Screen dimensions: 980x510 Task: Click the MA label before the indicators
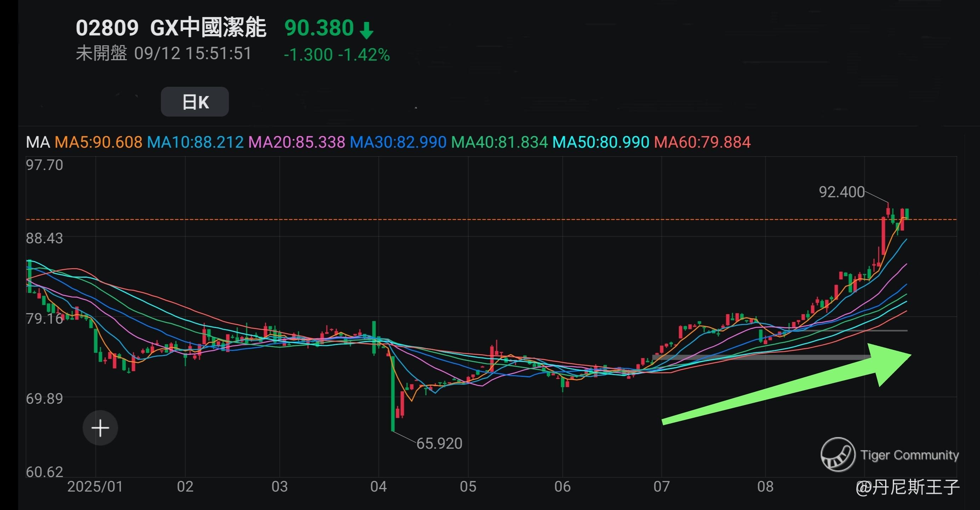[38, 142]
